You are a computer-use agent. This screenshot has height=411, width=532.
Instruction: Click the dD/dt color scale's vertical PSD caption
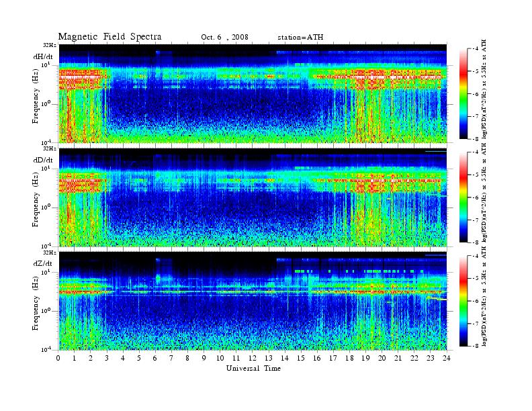484,193
